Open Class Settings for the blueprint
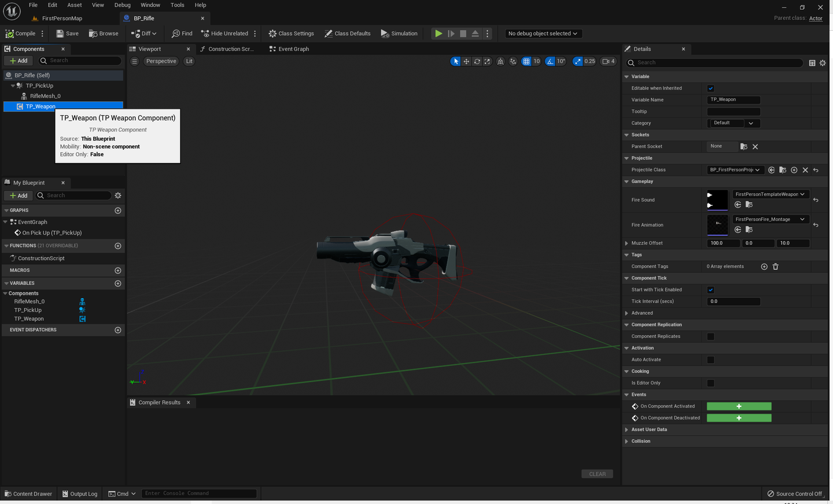The height and width of the screenshot is (504, 833). (x=291, y=33)
